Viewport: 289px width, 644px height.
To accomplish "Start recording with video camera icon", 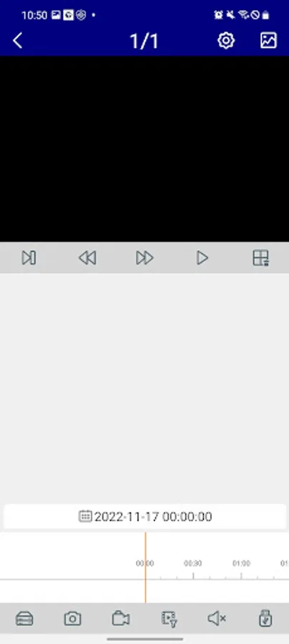I will (121, 618).
